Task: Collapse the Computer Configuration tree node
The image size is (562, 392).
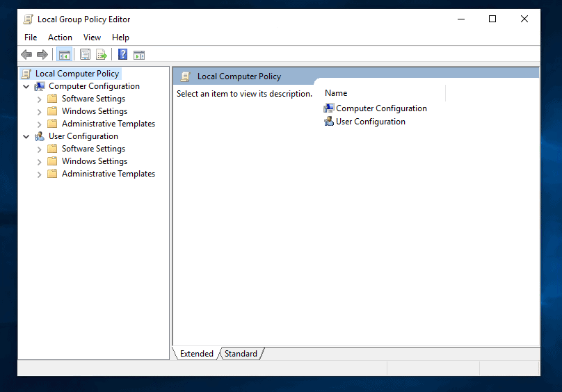Action: [26, 87]
